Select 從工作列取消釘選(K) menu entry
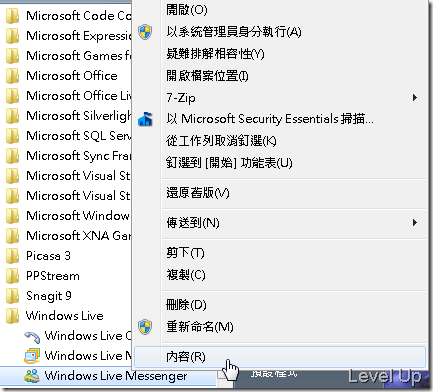 point(280,141)
